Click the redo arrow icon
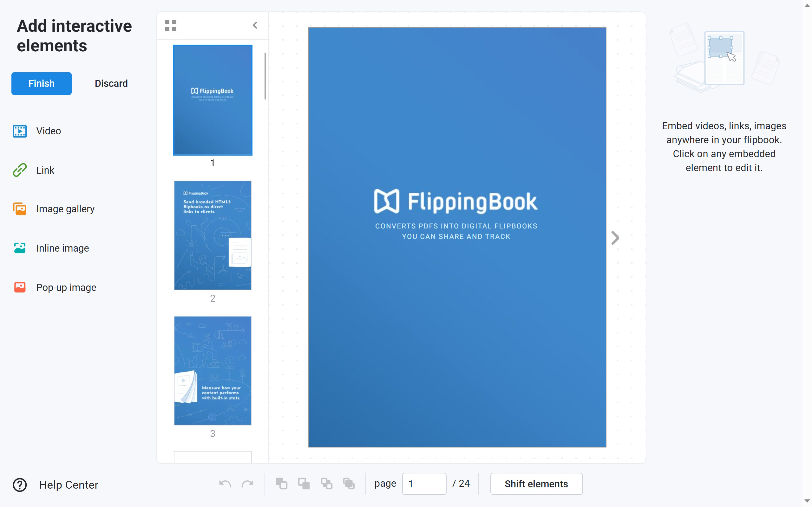This screenshot has width=812, height=507. tap(248, 484)
